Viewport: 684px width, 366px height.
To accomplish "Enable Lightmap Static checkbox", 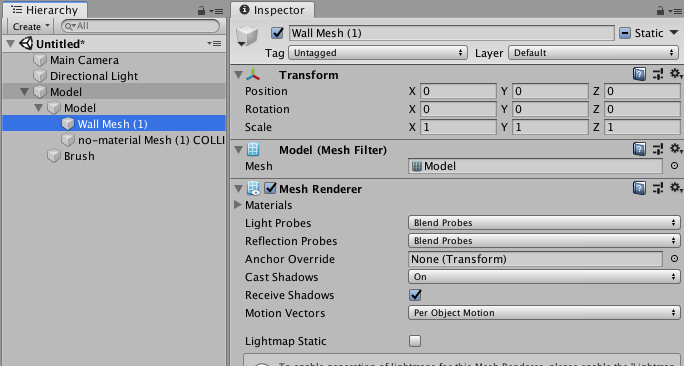I will point(415,341).
